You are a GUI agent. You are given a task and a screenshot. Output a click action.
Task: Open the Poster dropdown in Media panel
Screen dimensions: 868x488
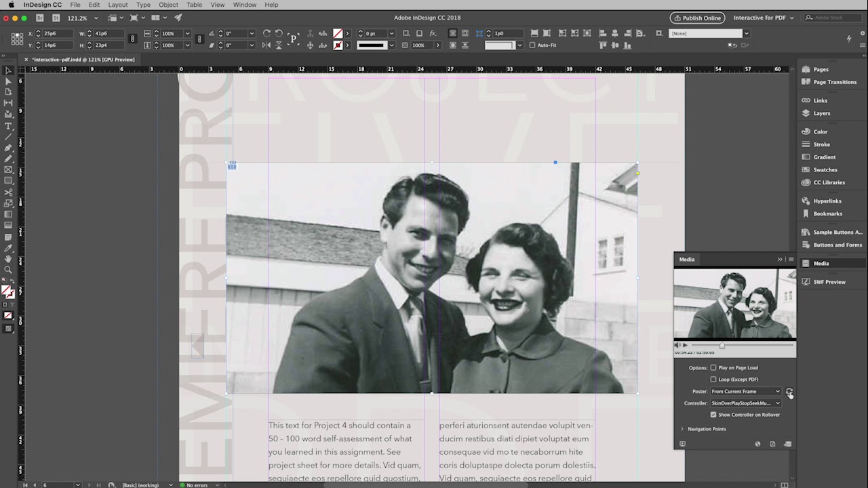[x=745, y=391]
